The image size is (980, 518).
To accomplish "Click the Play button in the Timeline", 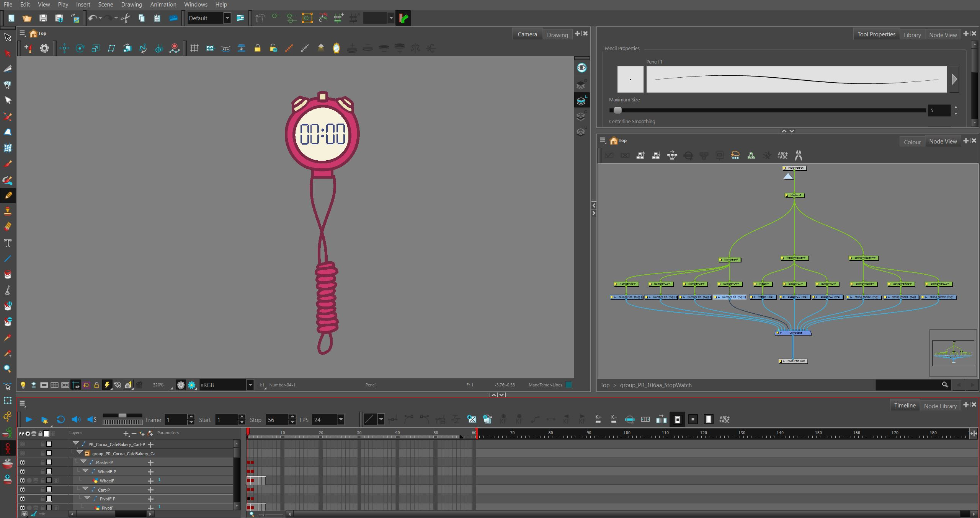I will point(29,420).
